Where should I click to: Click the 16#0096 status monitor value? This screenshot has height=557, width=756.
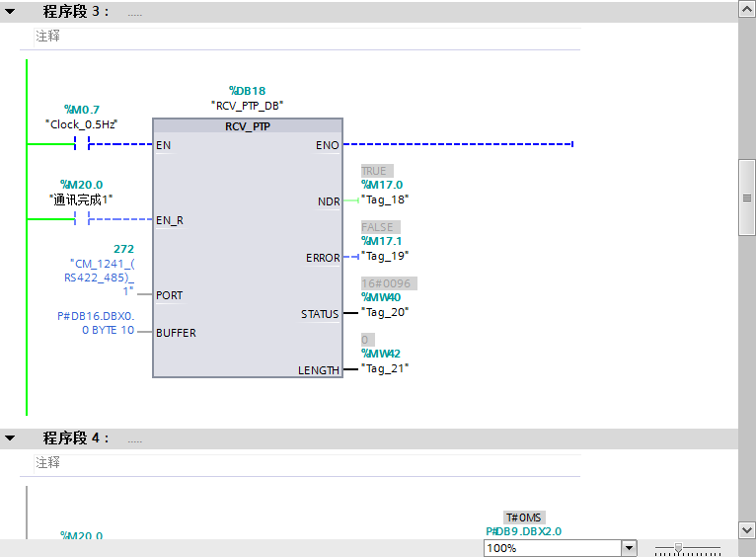tap(389, 283)
